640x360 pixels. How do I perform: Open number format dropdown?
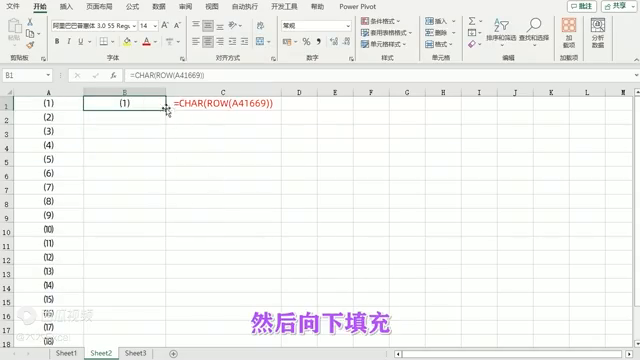[x=348, y=26]
